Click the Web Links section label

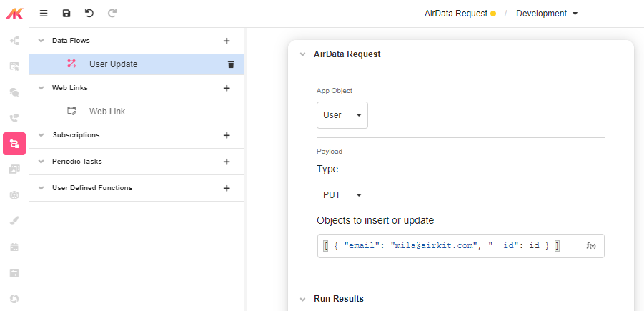pos(70,88)
